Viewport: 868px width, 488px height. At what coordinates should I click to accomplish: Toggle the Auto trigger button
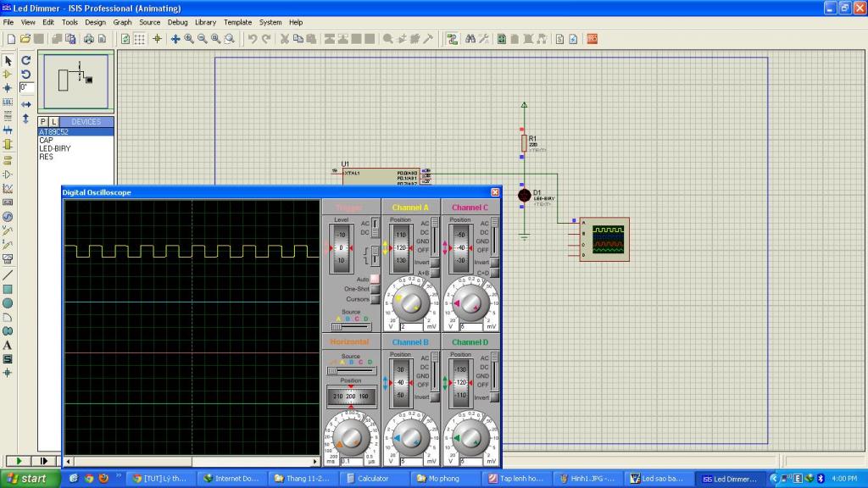pyautogui.click(x=375, y=279)
